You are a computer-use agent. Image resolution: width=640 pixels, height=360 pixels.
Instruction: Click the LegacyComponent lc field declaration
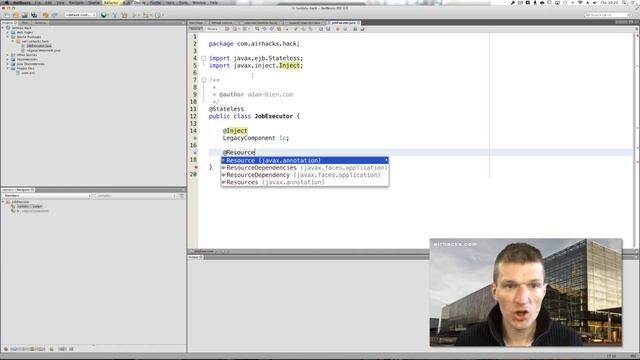point(256,138)
